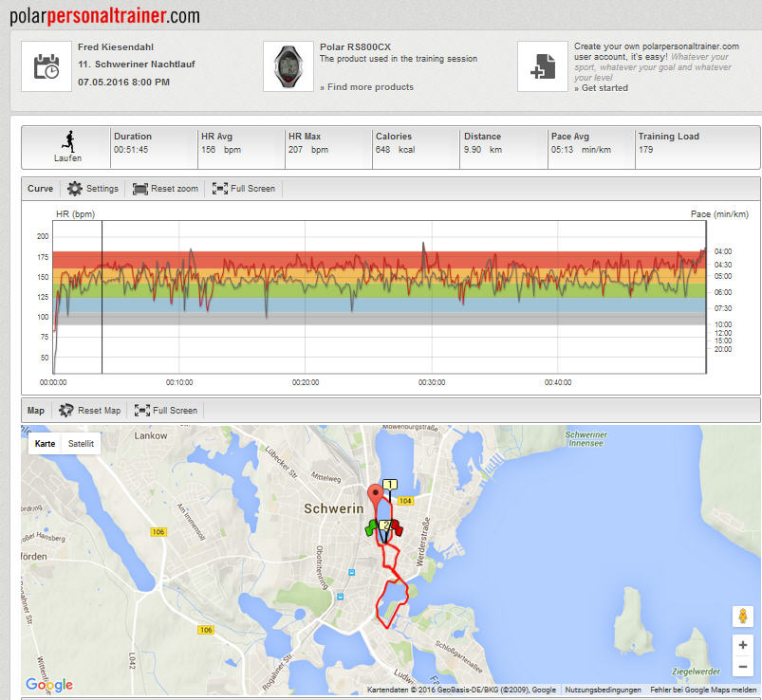Click Distance value 9.90 km
The width and height of the screenshot is (762, 700).
(x=483, y=150)
